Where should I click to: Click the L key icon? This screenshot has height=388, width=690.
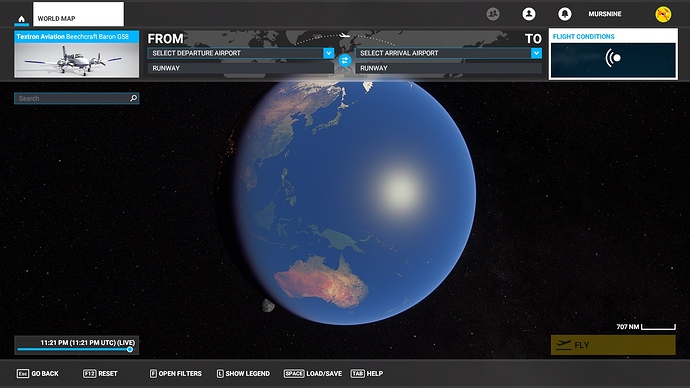[220, 373]
